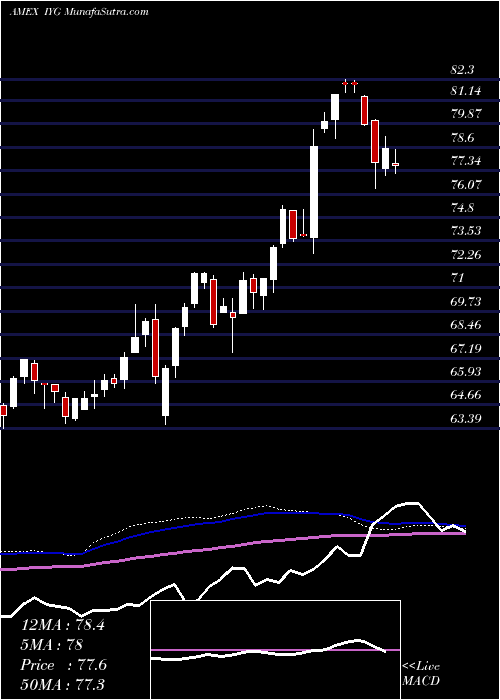The image size is (500, 700).
Task: Click the AMEX IYG MunafaSutra.com title text
Action: coord(79,12)
